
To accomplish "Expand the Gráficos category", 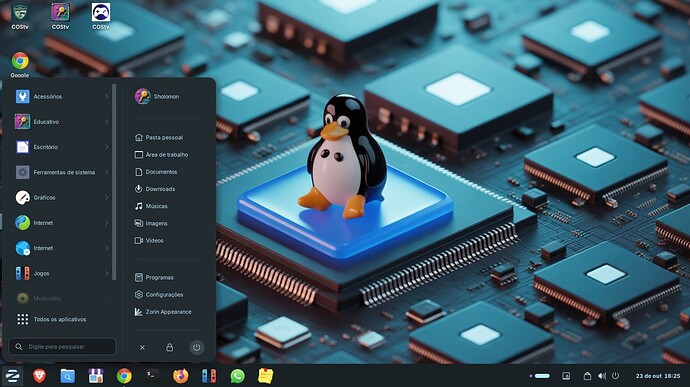I will coord(61,198).
